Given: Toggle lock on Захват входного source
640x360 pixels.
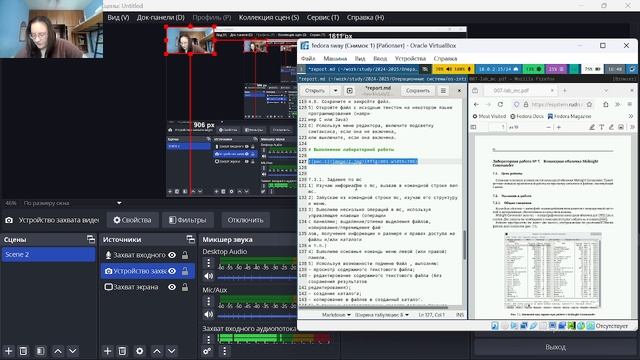Looking at the screenshot, I should [185, 255].
